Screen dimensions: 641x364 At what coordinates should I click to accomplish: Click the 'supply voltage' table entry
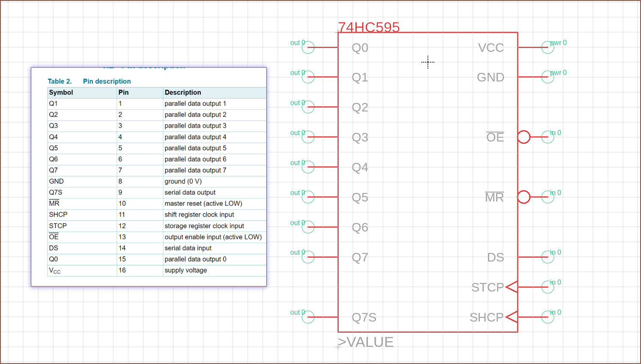tap(186, 271)
